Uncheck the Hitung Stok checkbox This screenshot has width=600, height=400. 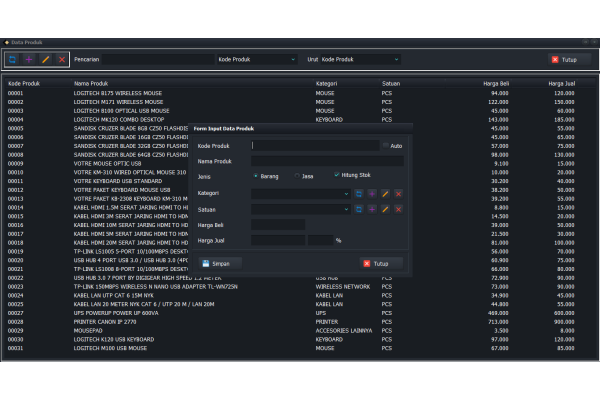(337, 176)
